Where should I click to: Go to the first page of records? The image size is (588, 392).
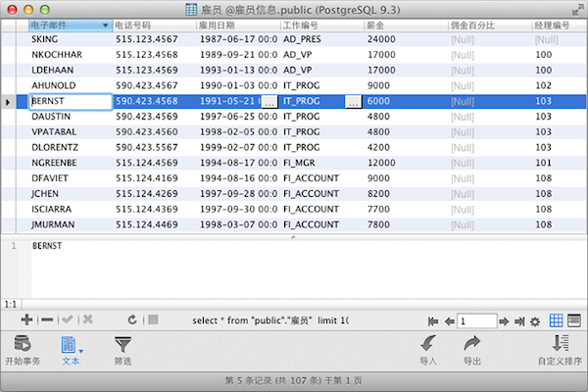(x=433, y=321)
